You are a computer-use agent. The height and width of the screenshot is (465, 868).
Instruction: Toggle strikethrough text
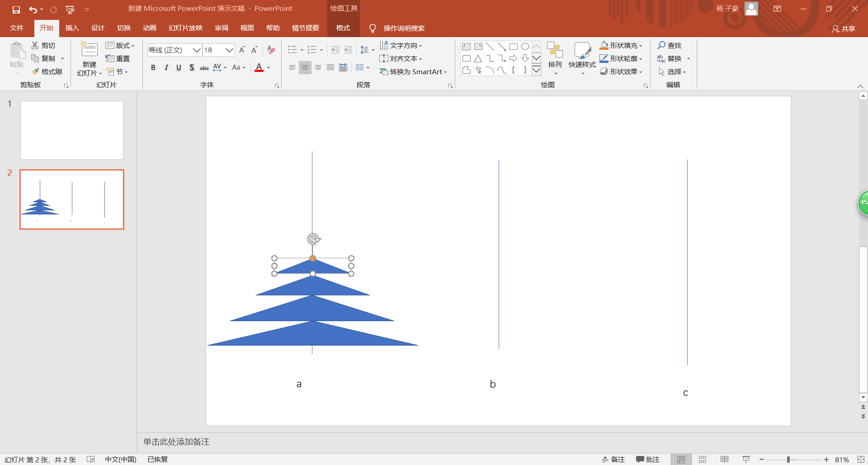(x=204, y=67)
